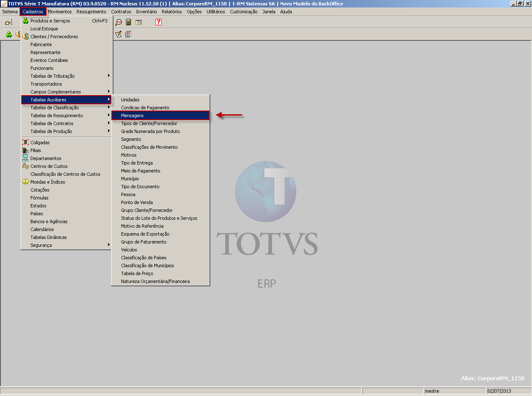The image size is (532, 396).
Task: Select Mensagens in the submenu
Action: 160,116
